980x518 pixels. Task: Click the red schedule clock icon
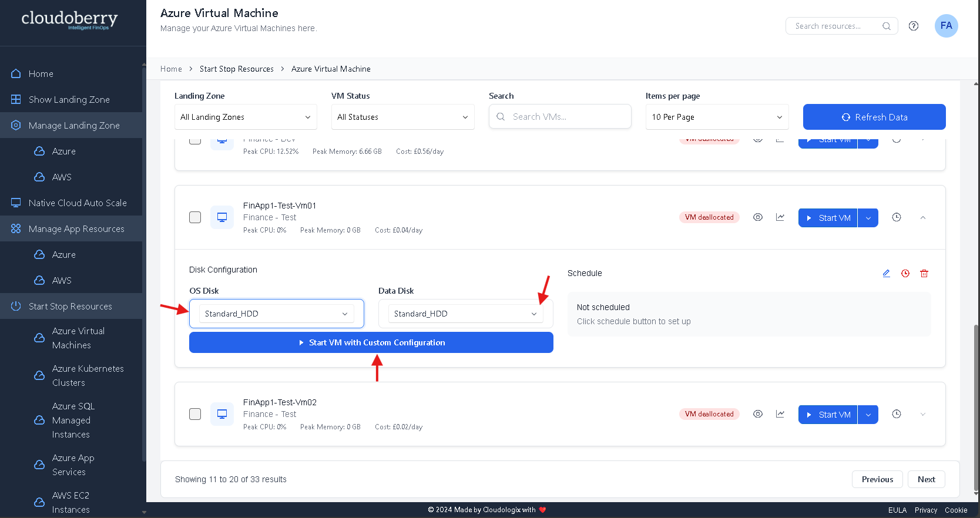(x=905, y=273)
